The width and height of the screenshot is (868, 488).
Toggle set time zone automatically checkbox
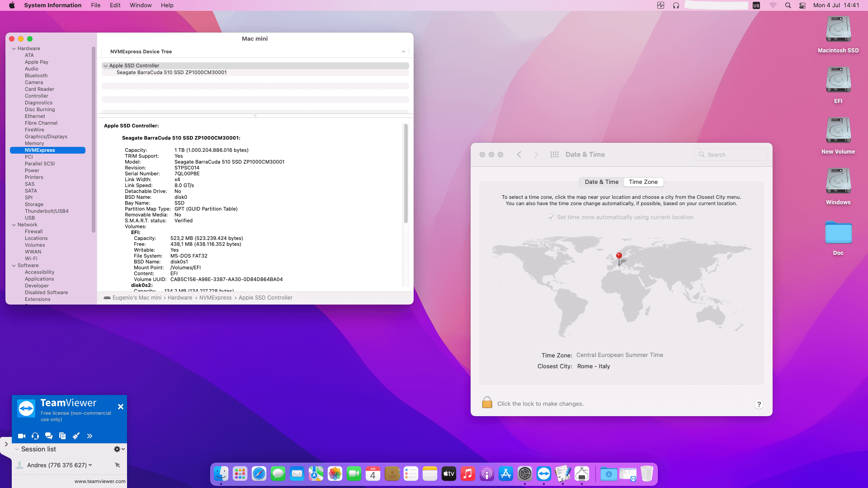[x=551, y=217]
